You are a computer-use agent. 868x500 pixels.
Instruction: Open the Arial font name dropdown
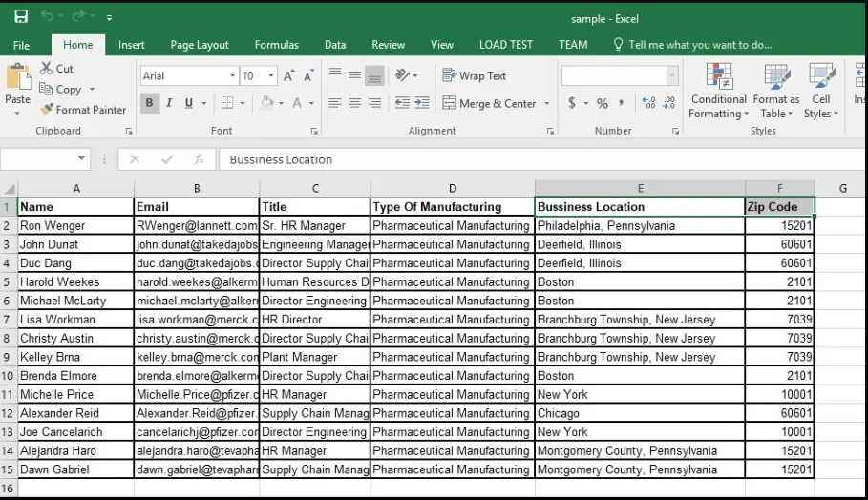pos(232,76)
